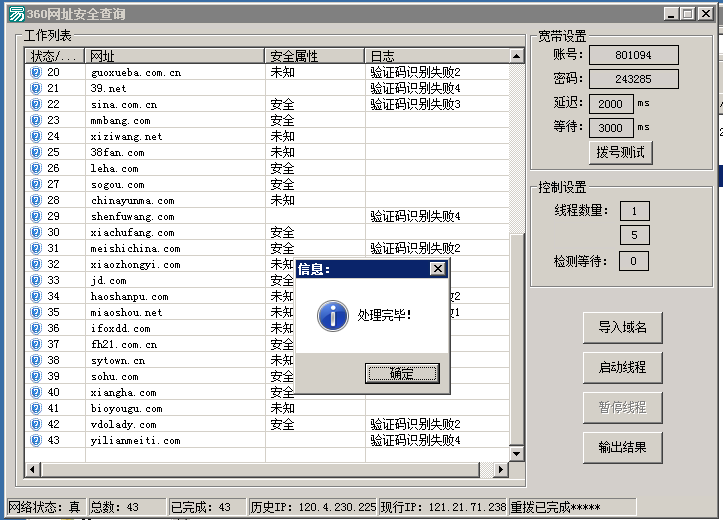Click the status icon for shenfuwang.com
The image size is (723, 520).
tap(36, 216)
